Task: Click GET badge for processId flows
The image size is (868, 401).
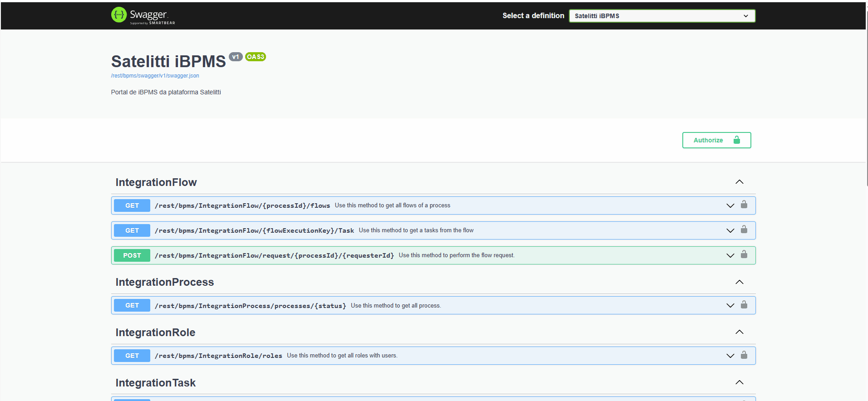Action: tap(132, 205)
